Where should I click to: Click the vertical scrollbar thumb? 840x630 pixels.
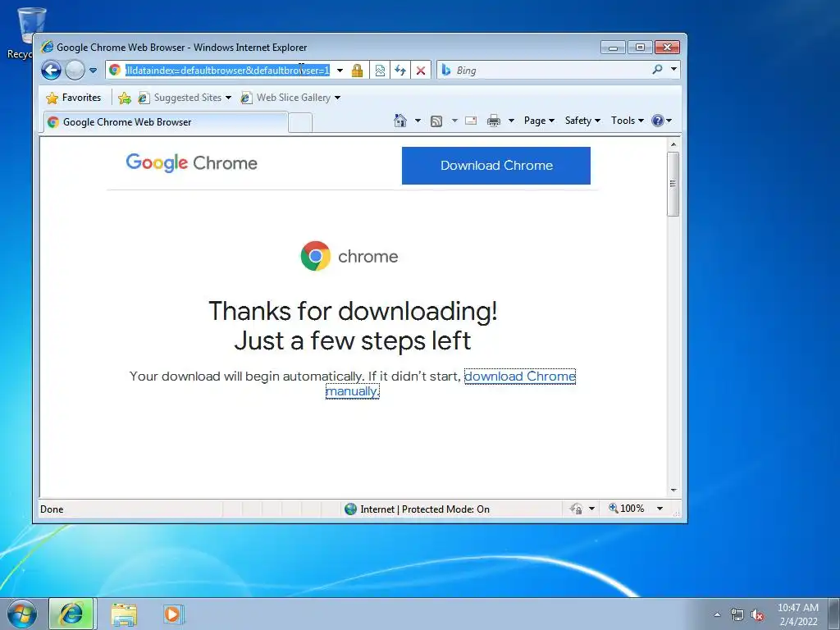[673, 184]
